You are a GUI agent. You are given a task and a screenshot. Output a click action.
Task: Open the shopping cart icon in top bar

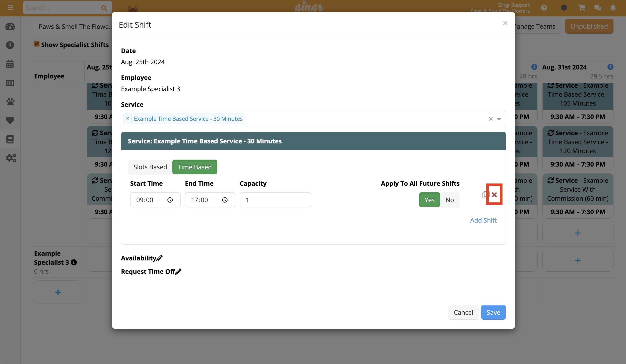click(x=581, y=7)
